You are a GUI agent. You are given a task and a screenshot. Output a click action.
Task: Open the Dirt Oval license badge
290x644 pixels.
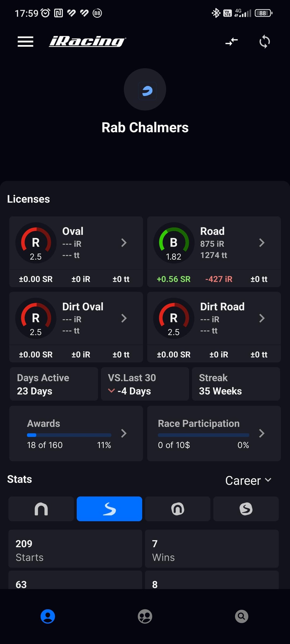click(36, 318)
